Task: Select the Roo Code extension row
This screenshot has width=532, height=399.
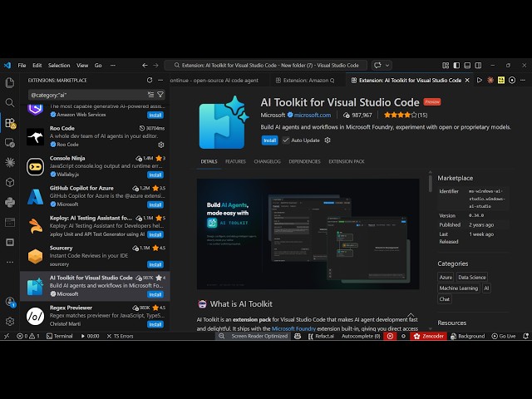Action: point(95,136)
